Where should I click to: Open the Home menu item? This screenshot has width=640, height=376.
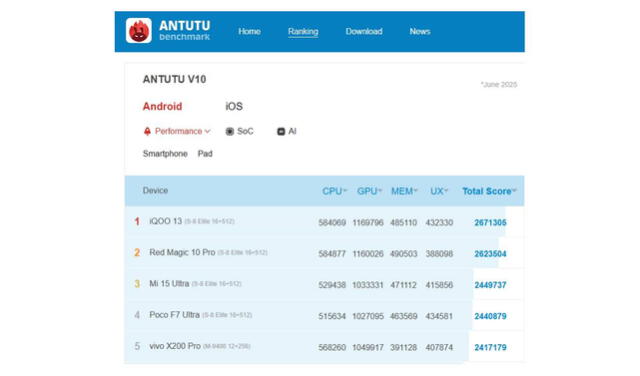pyautogui.click(x=249, y=31)
